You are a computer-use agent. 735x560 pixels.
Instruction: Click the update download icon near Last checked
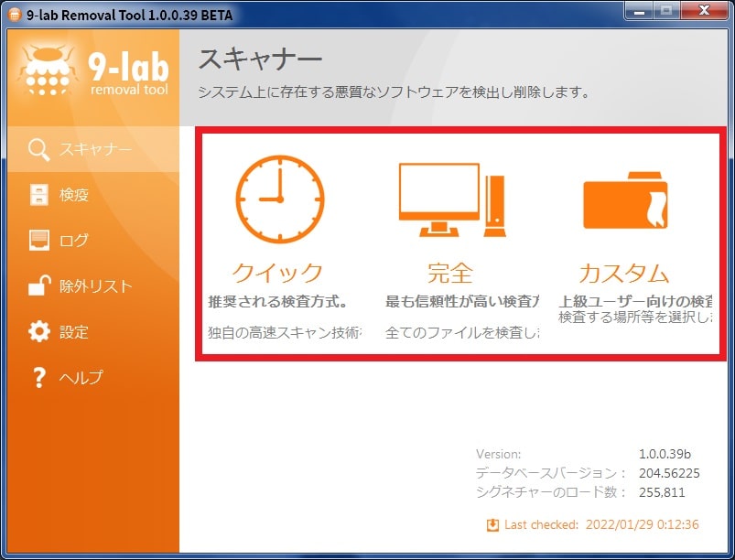point(492,525)
